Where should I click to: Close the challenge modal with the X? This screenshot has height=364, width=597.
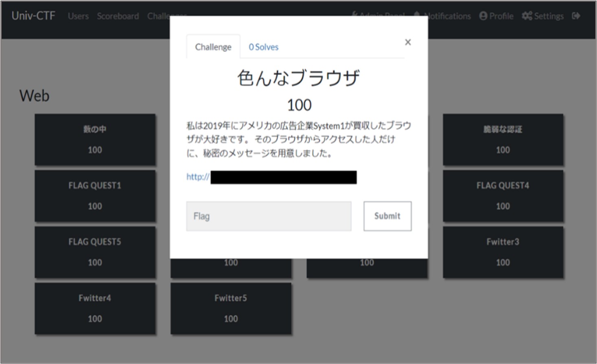pos(408,42)
